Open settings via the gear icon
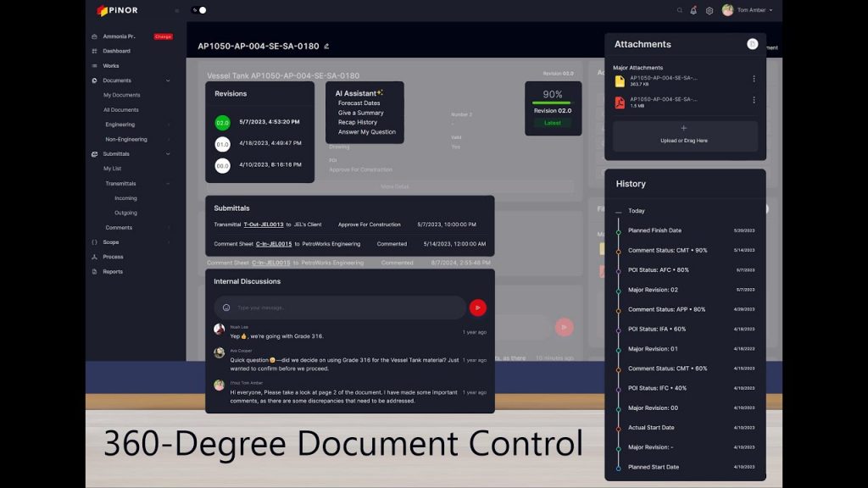 [x=709, y=10]
